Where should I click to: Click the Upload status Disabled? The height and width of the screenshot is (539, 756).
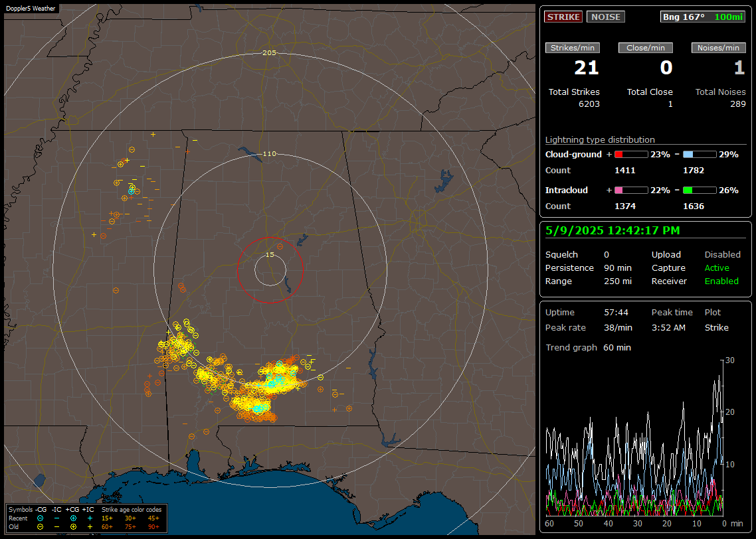click(722, 255)
